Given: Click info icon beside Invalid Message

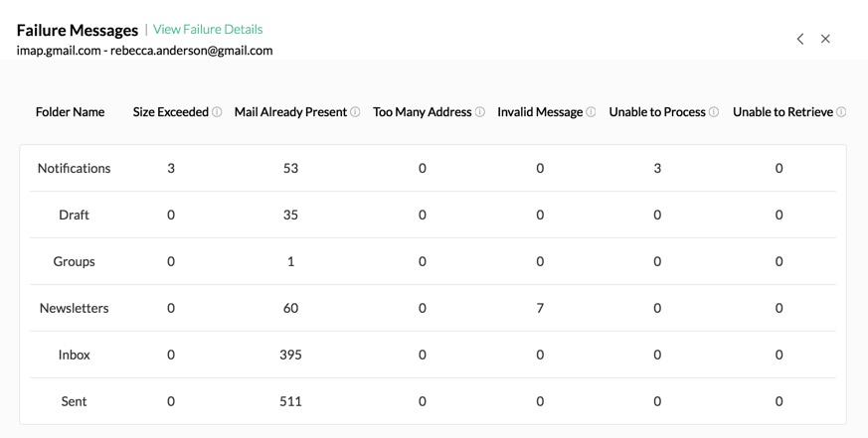Looking at the screenshot, I should 591,112.
